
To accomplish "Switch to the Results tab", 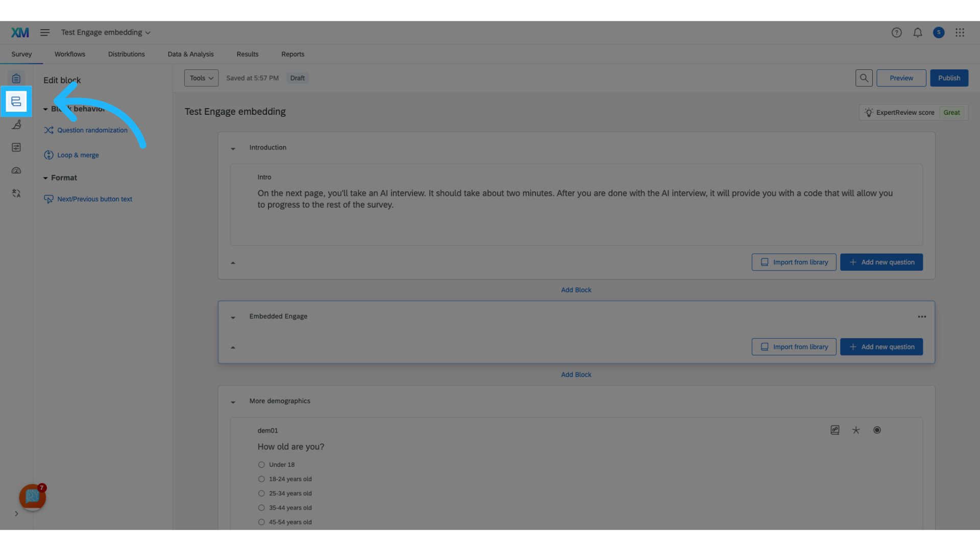I will [x=248, y=54].
